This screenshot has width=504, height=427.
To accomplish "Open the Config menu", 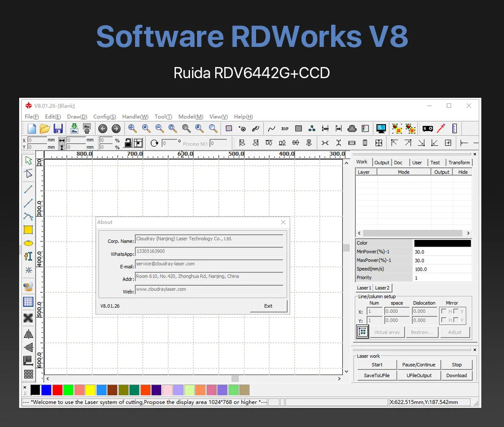I will pyautogui.click(x=104, y=117).
